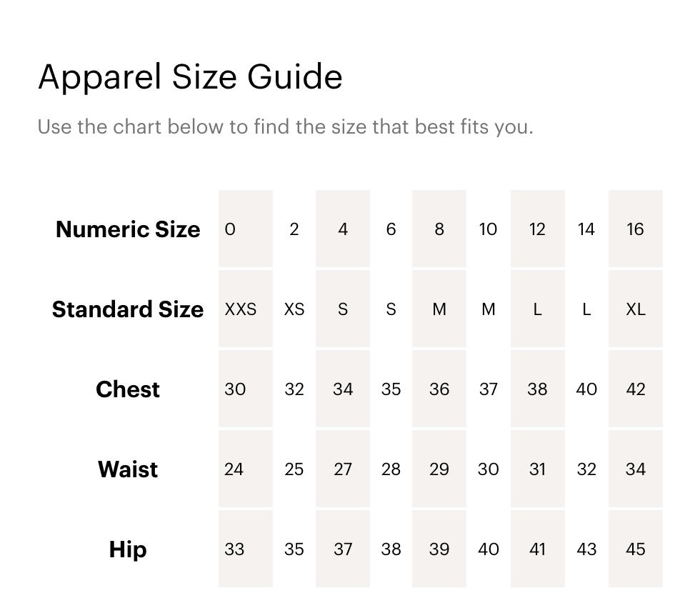
Task: Click chest measurement 35 cell
Action: tap(391, 389)
